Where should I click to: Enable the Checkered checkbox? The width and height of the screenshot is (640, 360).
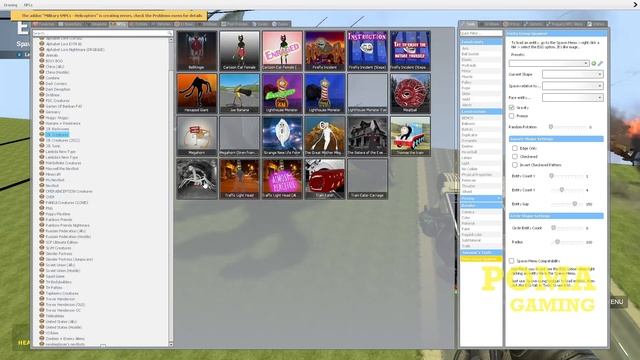[x=515, y=156]
